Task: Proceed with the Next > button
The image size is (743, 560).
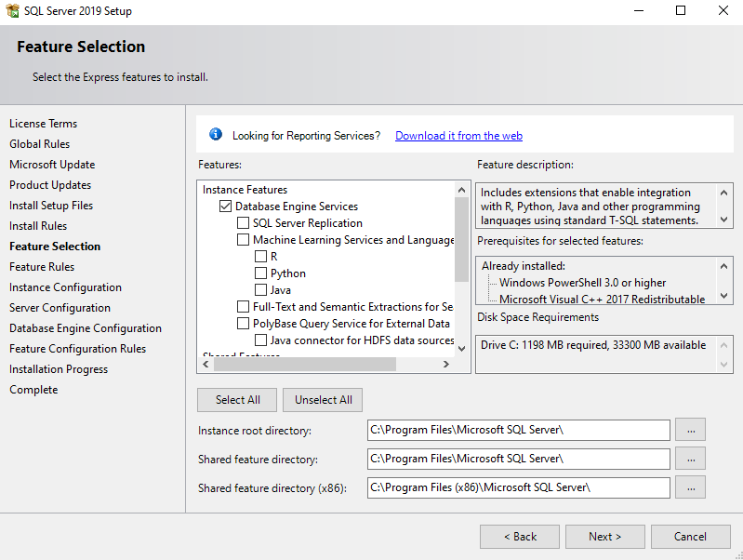Action: pyautogui.click(x=605, y=537)
